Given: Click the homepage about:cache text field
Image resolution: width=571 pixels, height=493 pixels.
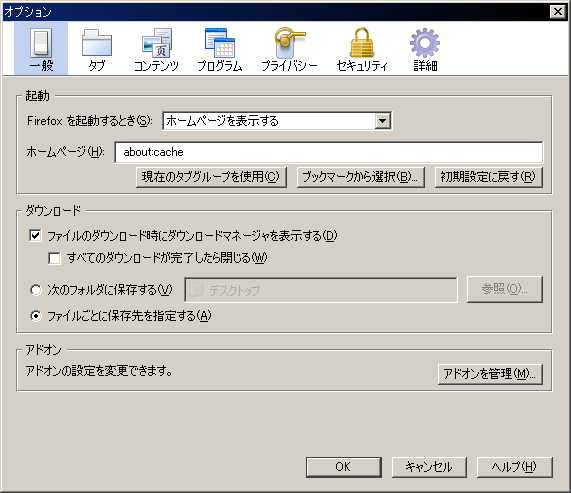Looking at the screenshot, I should click(328, 152).
